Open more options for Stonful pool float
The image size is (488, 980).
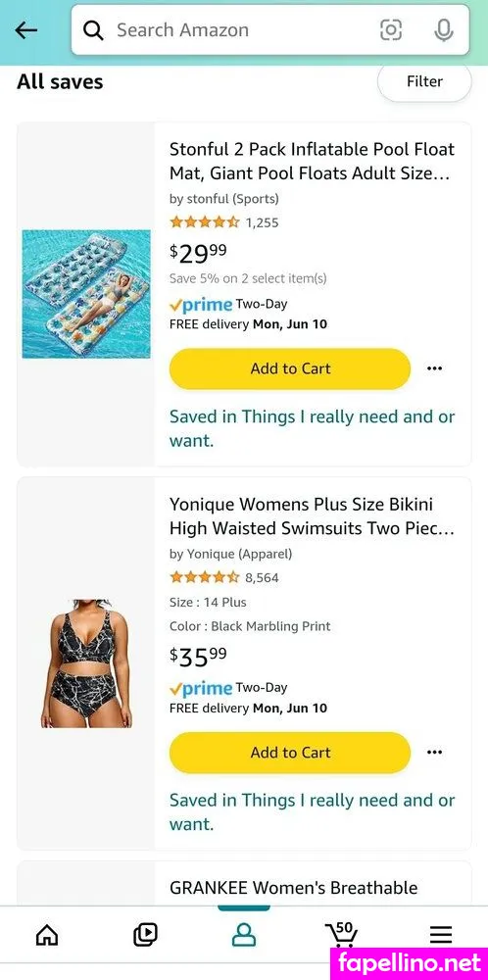click(x=434, y=368)
